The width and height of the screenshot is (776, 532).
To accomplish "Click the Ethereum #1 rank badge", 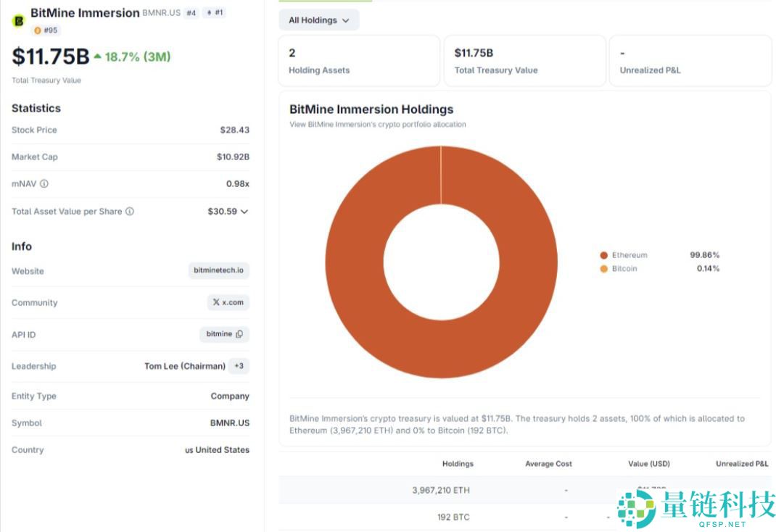I will click(215, 13).
